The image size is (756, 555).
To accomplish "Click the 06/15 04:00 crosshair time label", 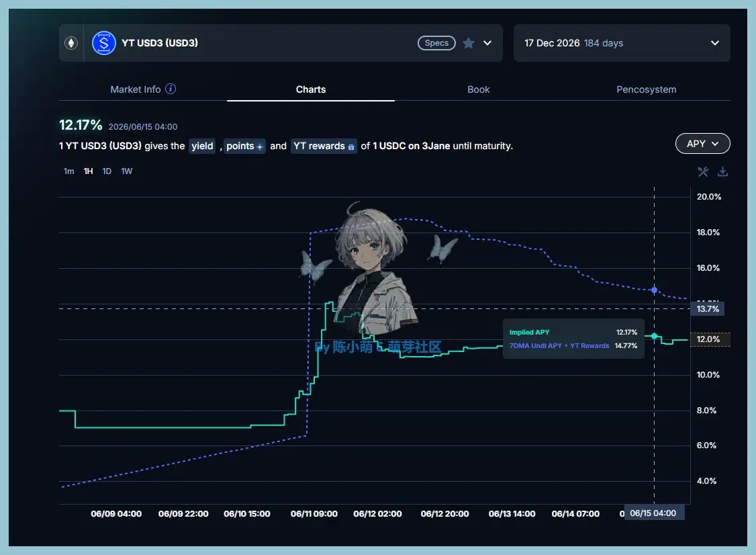I will 653,513.
